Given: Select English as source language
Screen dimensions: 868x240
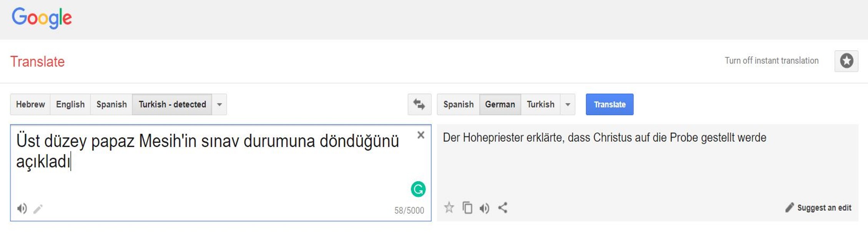Looking at the screenshot, I should coord(70,104).
